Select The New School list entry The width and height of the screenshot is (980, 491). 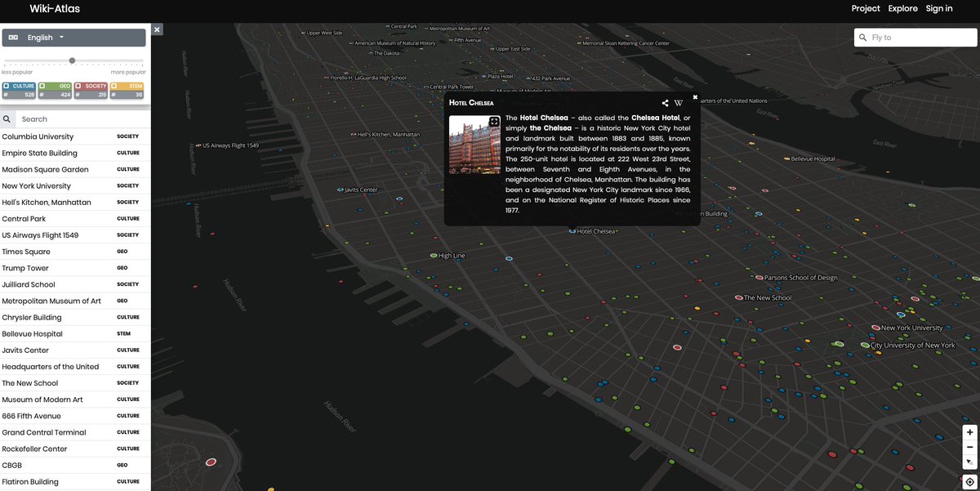[x=75, y=383]
